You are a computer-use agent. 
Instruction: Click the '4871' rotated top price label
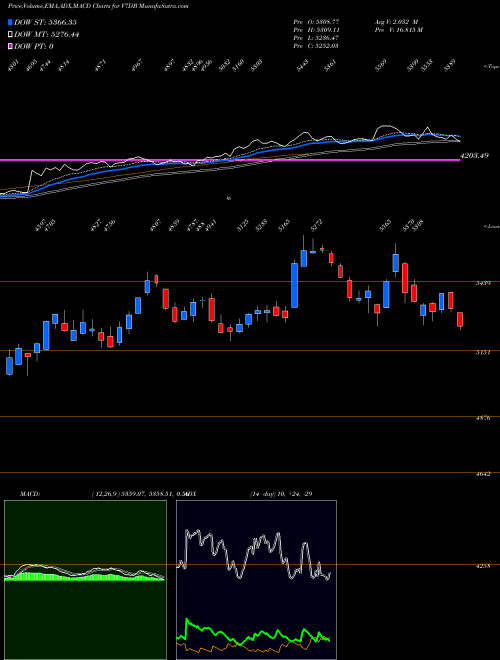coord(100,66)
